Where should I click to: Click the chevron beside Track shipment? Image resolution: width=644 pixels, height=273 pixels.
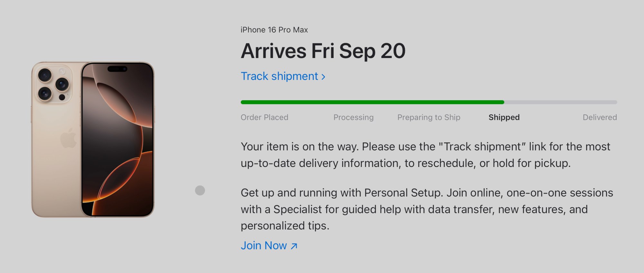[323, 77]
